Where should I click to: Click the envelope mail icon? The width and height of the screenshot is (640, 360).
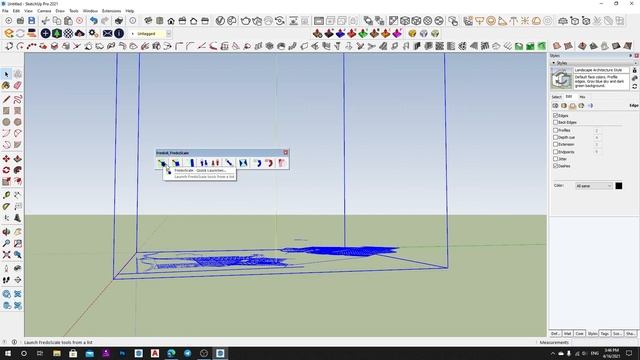(x=107, y=33)
